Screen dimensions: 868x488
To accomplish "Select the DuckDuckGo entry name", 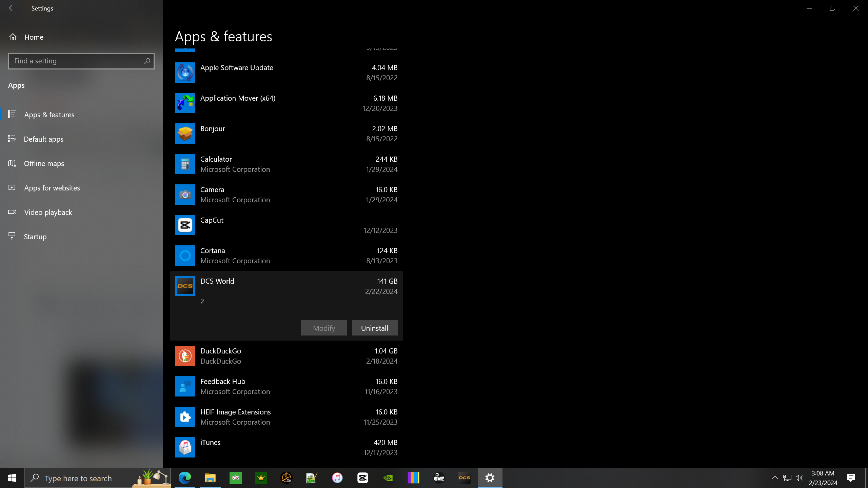I will (221, 351).
